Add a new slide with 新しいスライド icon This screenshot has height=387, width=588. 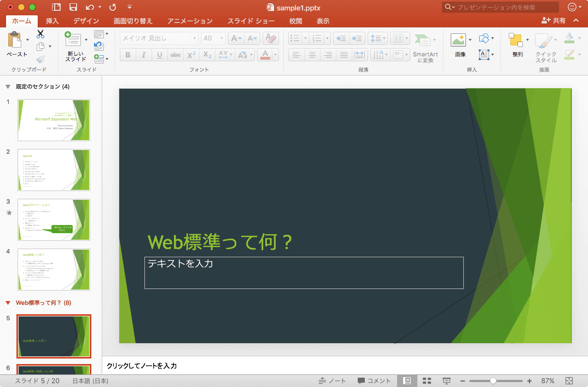(73, 39)
